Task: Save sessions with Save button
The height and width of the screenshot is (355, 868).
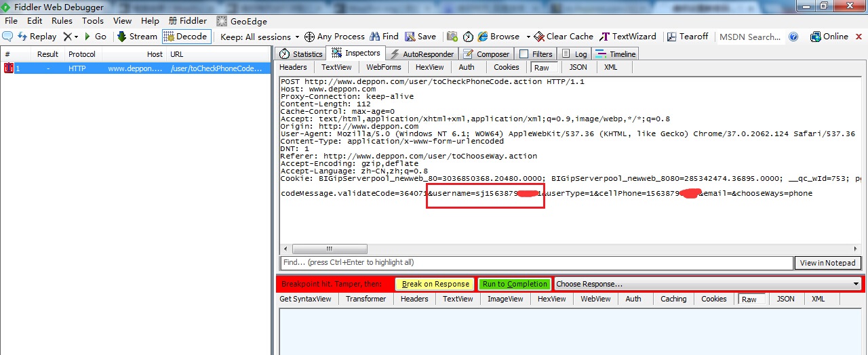Action: (x=420, y=37)
